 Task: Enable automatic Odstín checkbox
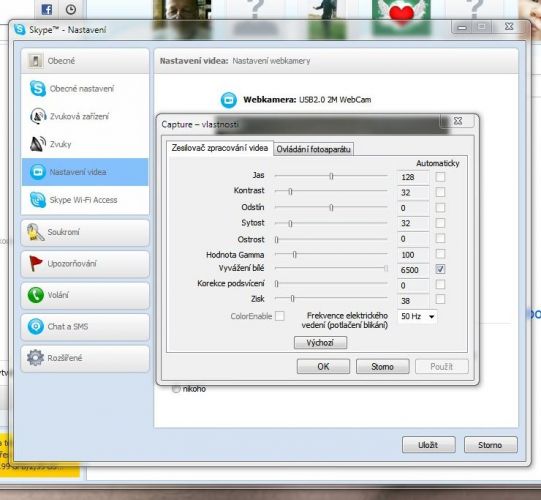[x=440, y=208]
